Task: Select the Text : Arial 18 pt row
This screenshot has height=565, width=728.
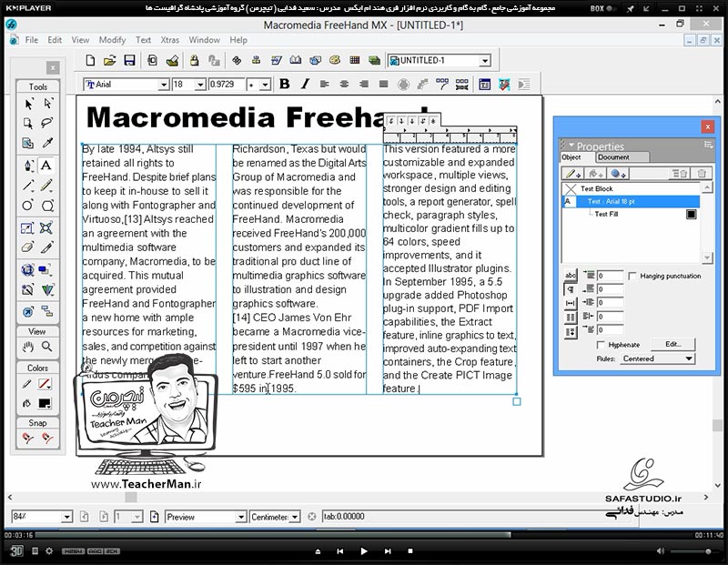Action: pyautogui.click(x=631, y=201)
